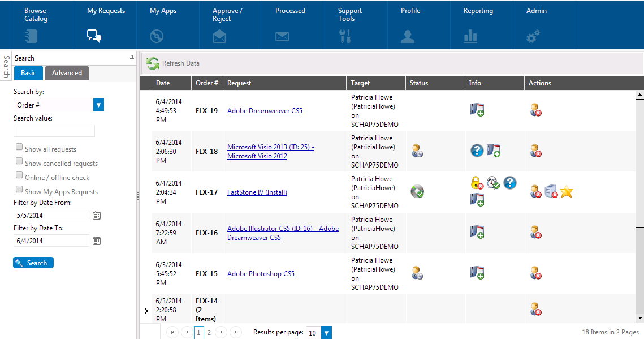644x339 pixels.
Task: Click the Refresh Data icon
Action: point(152,63)
